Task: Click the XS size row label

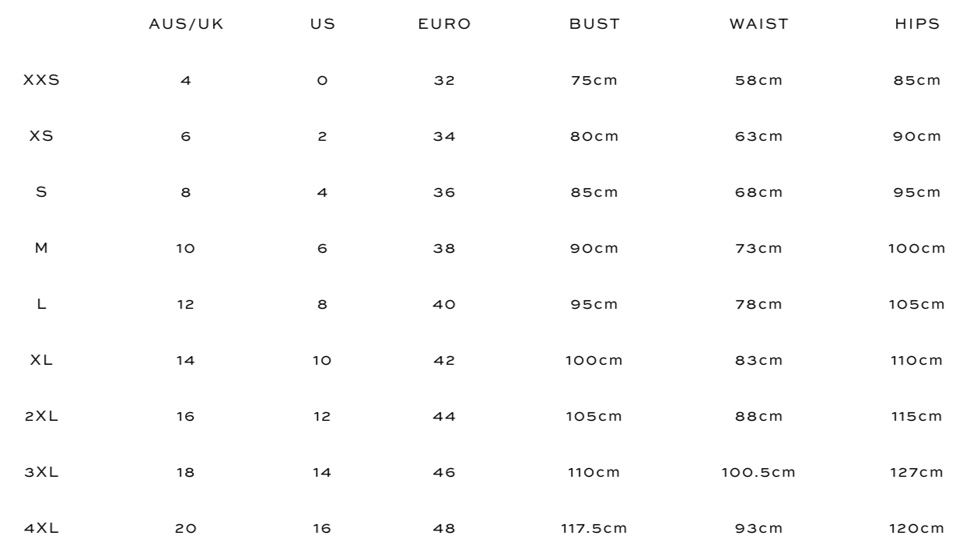Action: 42,136
